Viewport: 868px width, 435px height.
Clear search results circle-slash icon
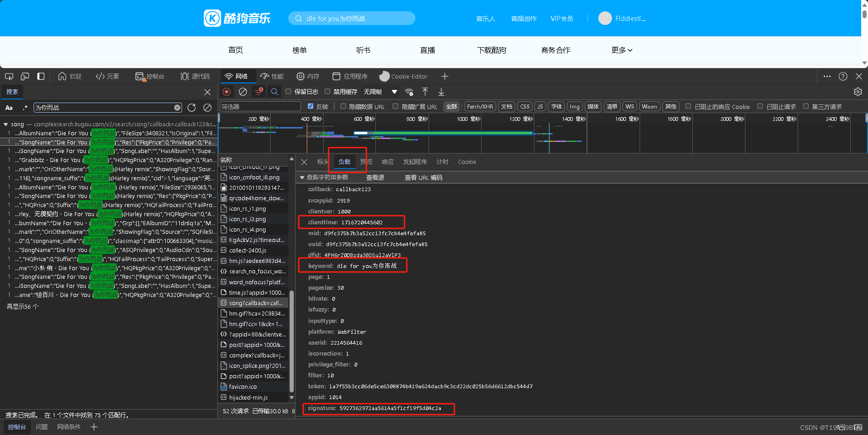point(207,108)
